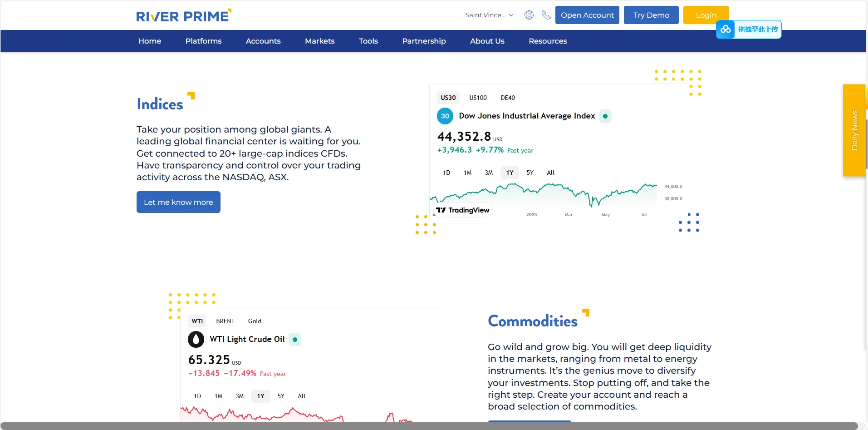The width and height of the screenshot is (868, 430).
Task: Select the US30 index tab
Action: pos(448,98)
